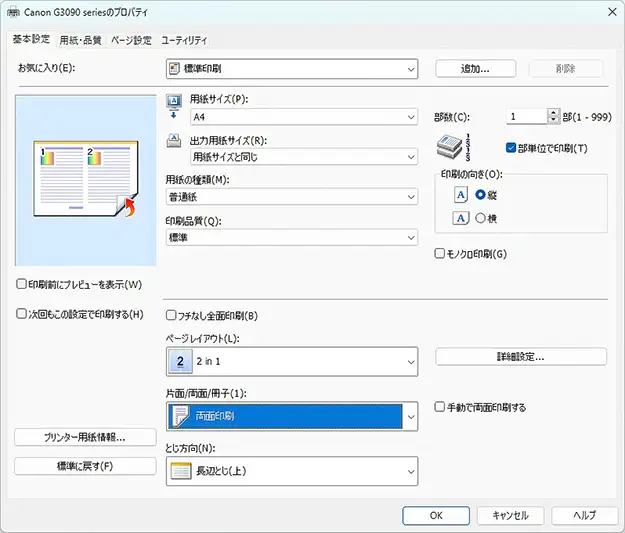The width and height of the screenshot is (625, 533).
Task: Open the 用紙サイズ A4 dropdown
Action: (304, 117)
